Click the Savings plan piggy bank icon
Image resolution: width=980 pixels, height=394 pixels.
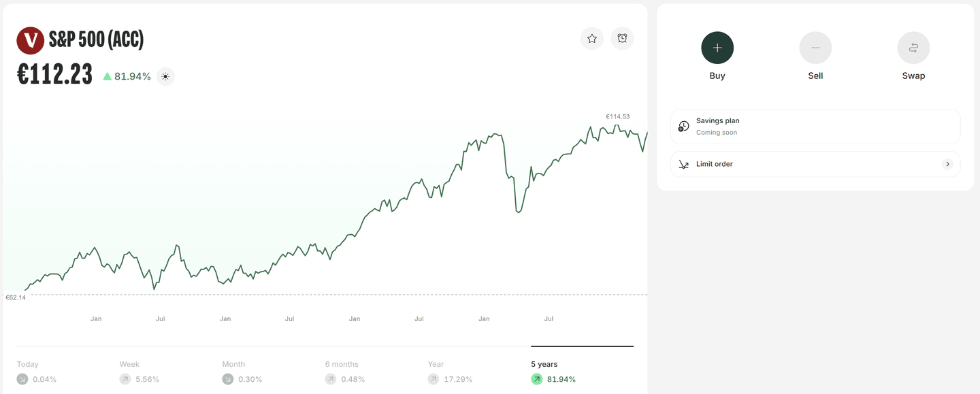tap(683, 126)
